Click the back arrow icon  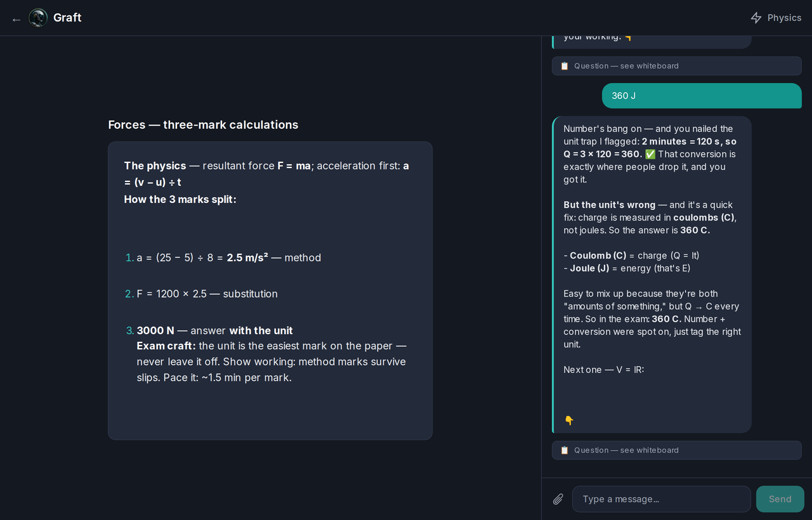click(16, 20)
